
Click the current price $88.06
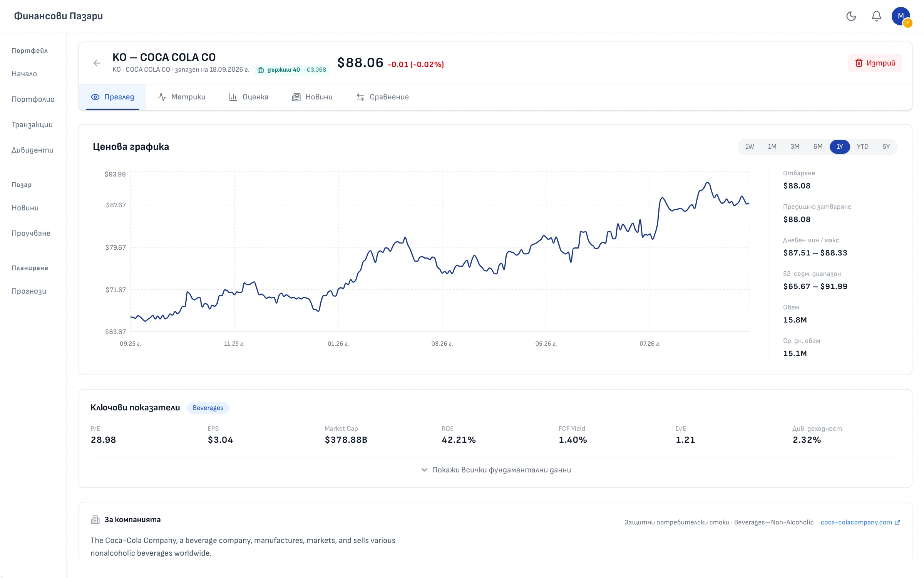360,63
